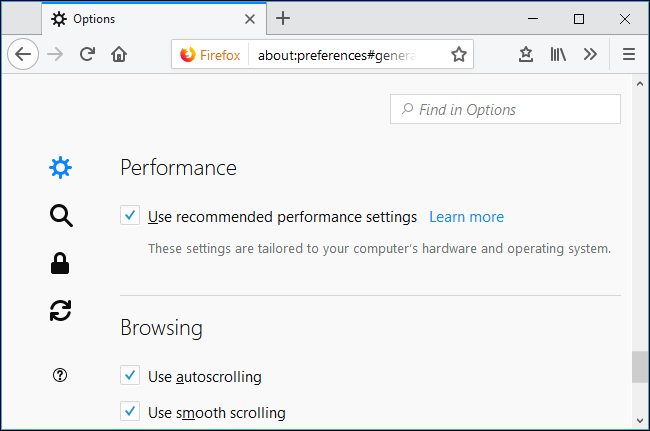Image resolution: width=650 pixels, height=431 pixels.
Task: Go to the home page
Action: (119, 55)
